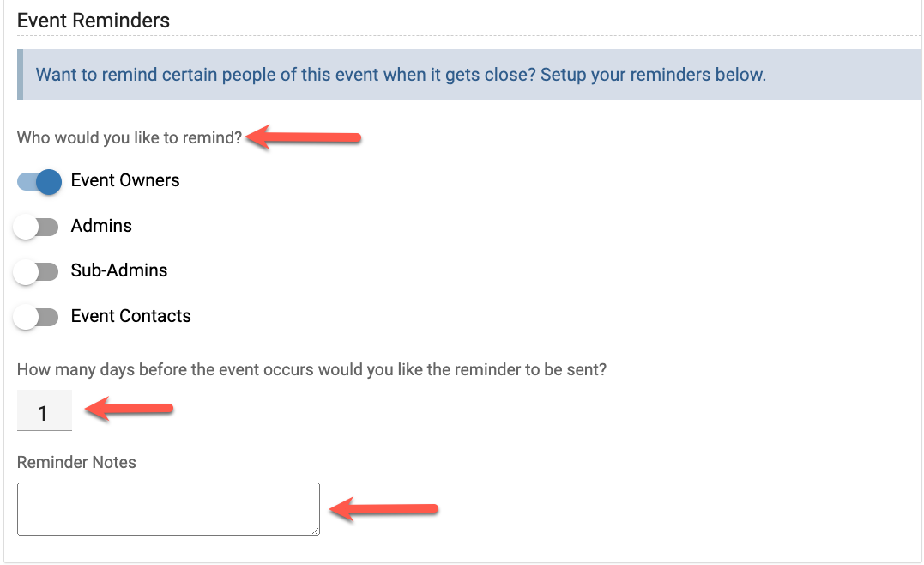Click the "Event Reminders" section heading
924x565 pixels.
pos(94,21)
